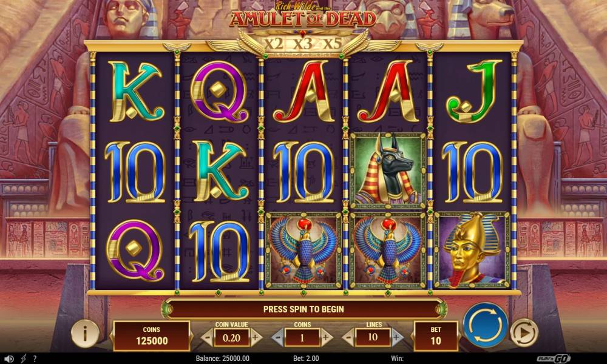Toggle fast play lightning icon
The width and height of the screenshot is (607, 364).
coord(23,359)
